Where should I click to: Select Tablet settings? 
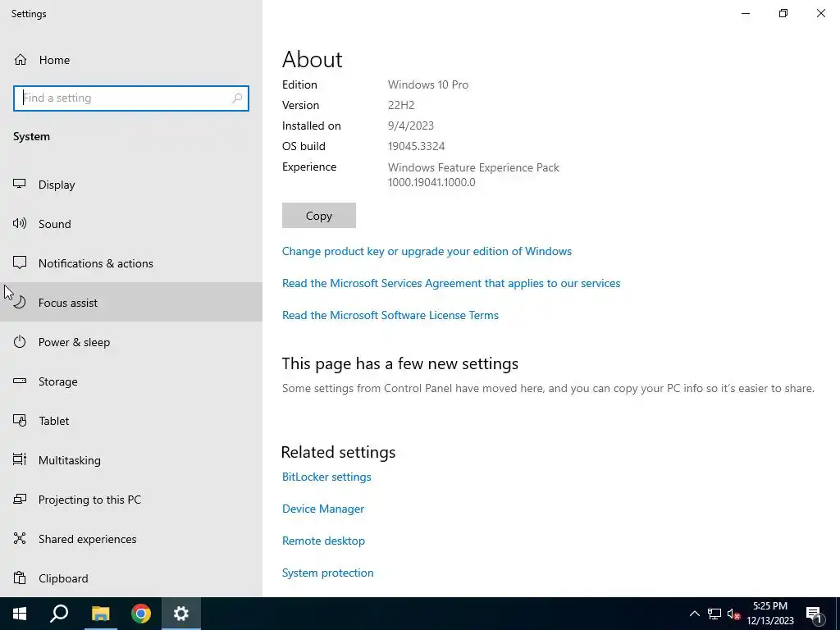[131, 421]
